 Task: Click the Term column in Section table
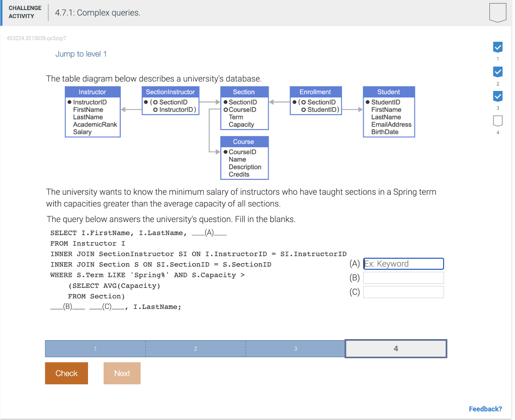pyautogui.click(x=236, y=117)
